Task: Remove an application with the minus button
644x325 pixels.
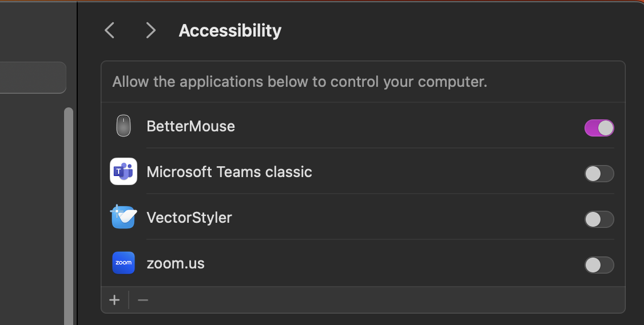Action: point(143,300)
